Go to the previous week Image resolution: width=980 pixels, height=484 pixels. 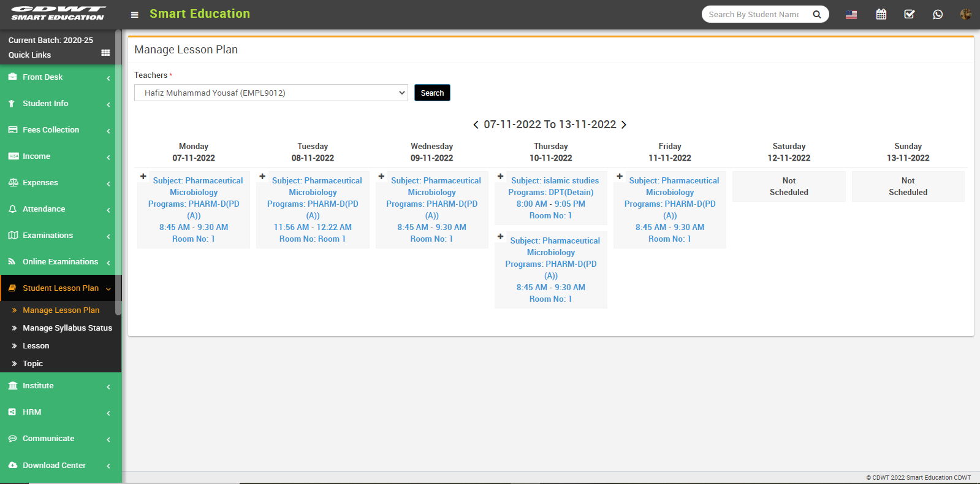click(476, 125)
